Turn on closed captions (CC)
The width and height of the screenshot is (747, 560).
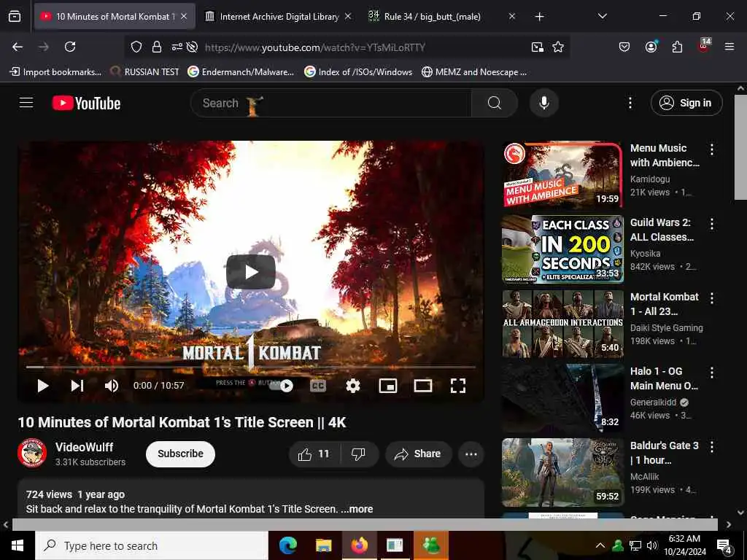pyautogui.click(x=318, y=386)
